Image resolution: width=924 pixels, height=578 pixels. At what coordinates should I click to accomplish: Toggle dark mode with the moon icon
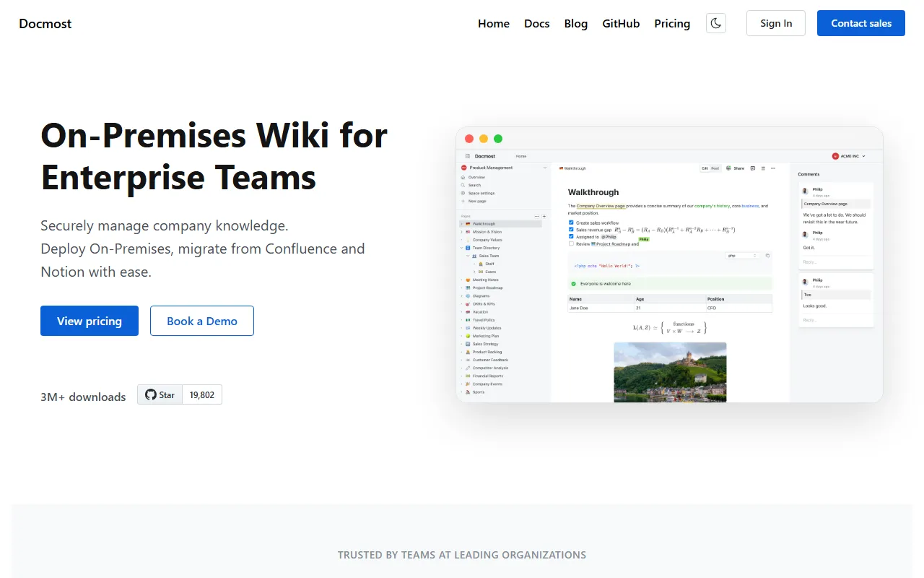tap(715, 23)
